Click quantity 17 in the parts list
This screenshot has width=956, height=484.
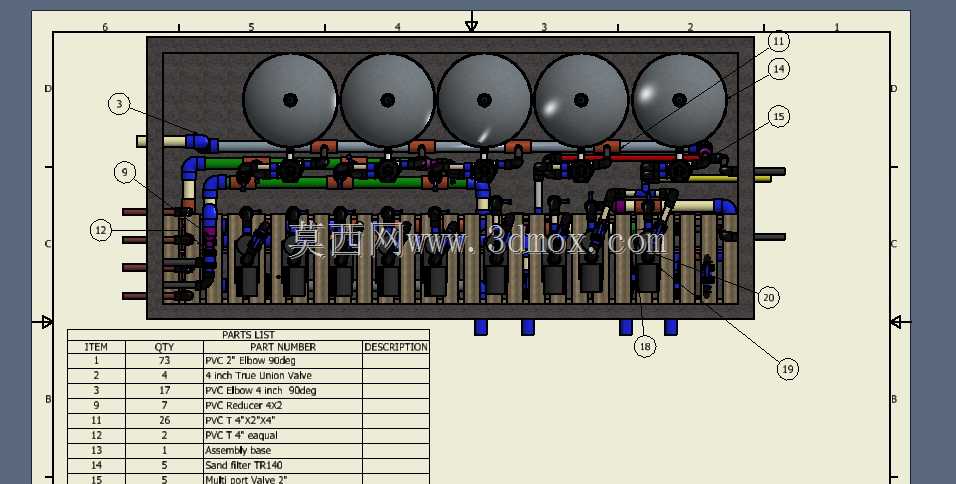point(164,391)
